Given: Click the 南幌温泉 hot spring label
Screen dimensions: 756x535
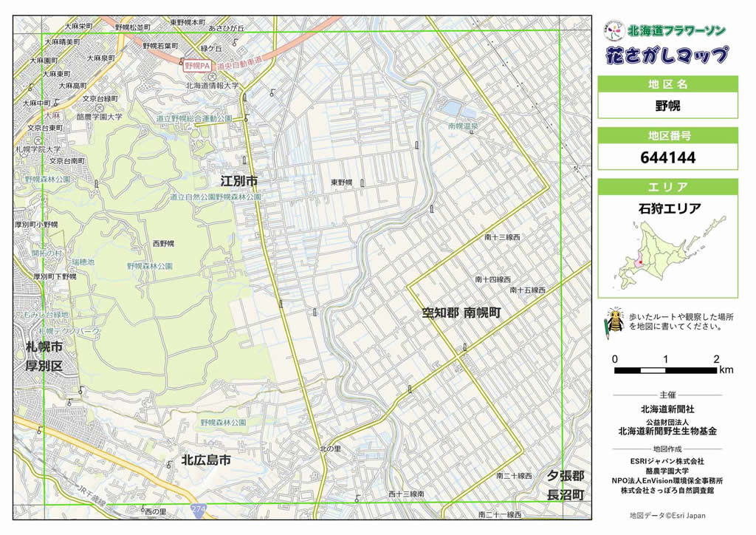Looking at the screenshot, I should pos(463,126).
